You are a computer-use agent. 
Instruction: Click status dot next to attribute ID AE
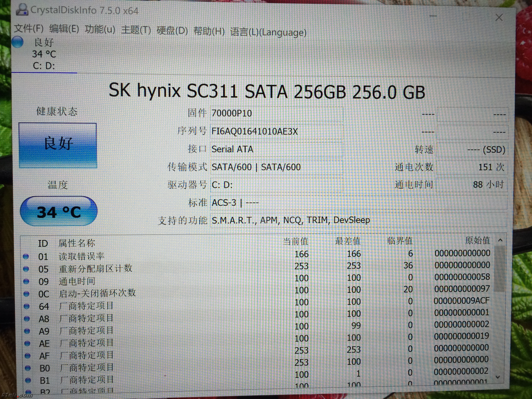pos(27,343)
